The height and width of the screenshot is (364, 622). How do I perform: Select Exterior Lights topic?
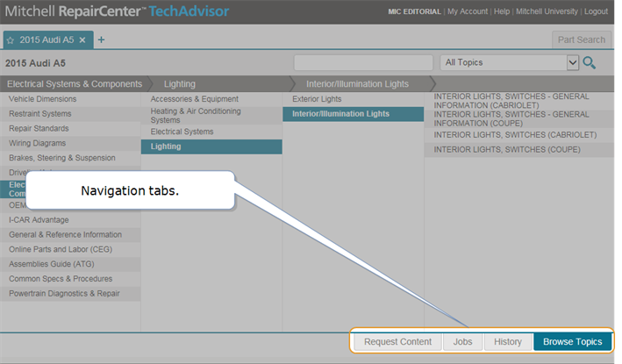coord(353,99)
